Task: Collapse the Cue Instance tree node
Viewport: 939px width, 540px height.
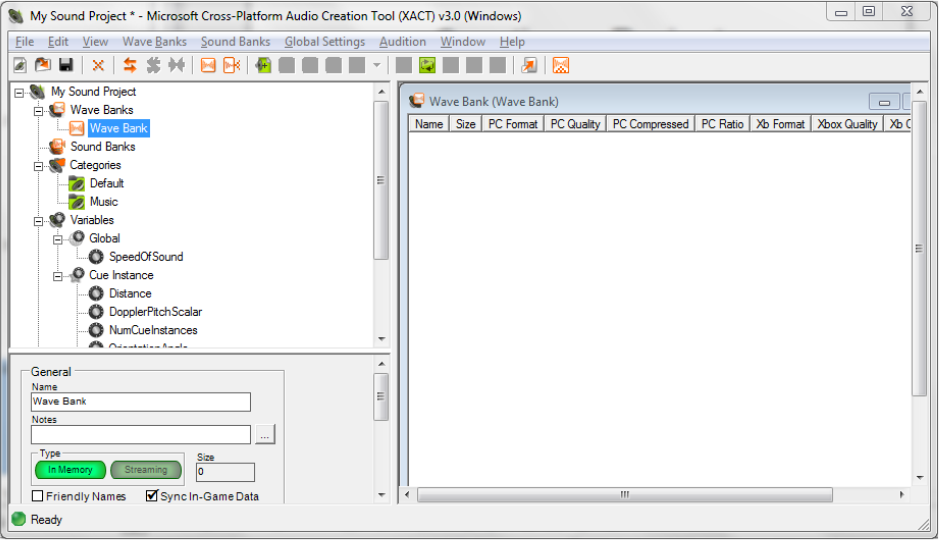Action: 58,275
